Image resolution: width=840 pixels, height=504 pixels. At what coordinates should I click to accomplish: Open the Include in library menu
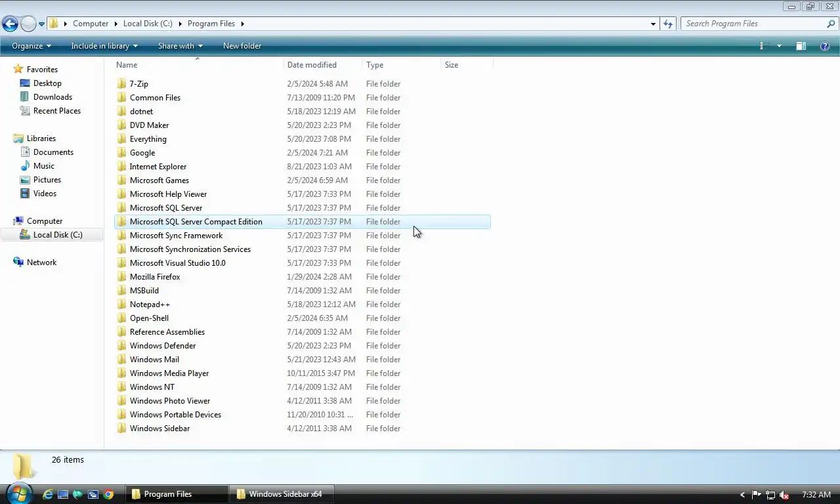click(x=104, y=46)
